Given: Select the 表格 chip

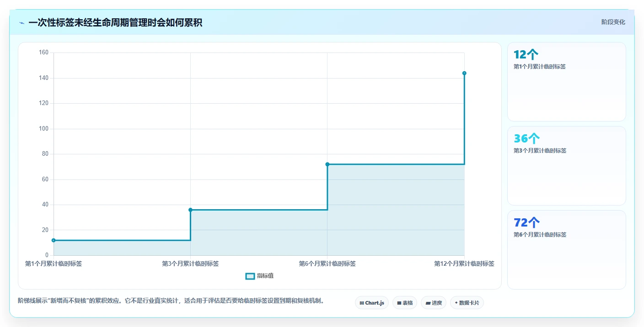Looking at the screenshot, I should 405,303.
